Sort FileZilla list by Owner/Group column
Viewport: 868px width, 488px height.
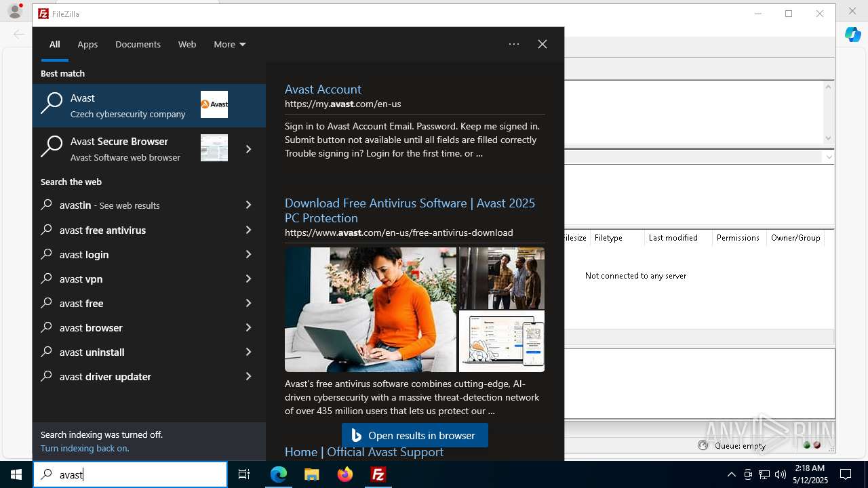(x=795, y=238)
